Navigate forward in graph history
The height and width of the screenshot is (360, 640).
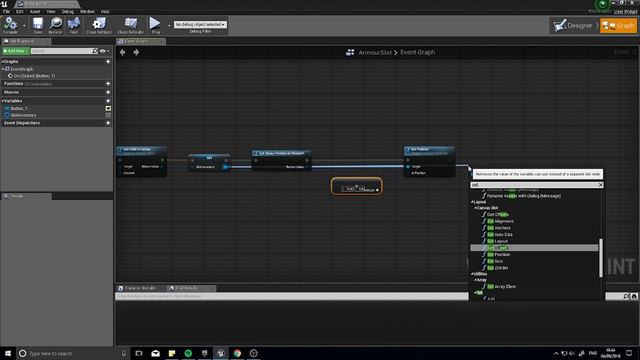point(136,52)
